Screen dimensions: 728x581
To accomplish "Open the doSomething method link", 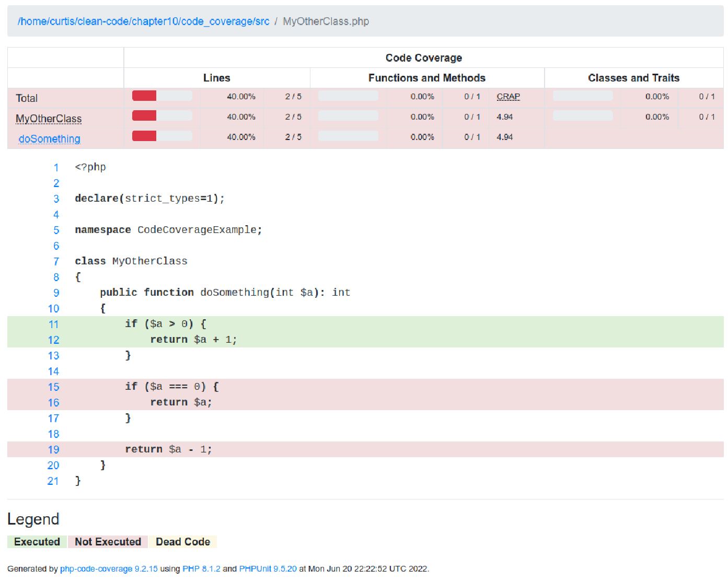I will (50, 139).
